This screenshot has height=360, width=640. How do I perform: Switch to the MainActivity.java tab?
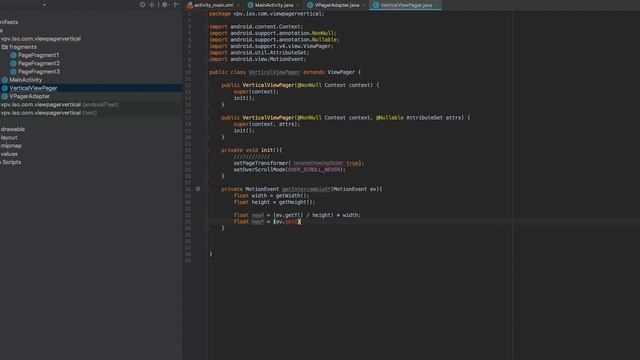[273, 5]
